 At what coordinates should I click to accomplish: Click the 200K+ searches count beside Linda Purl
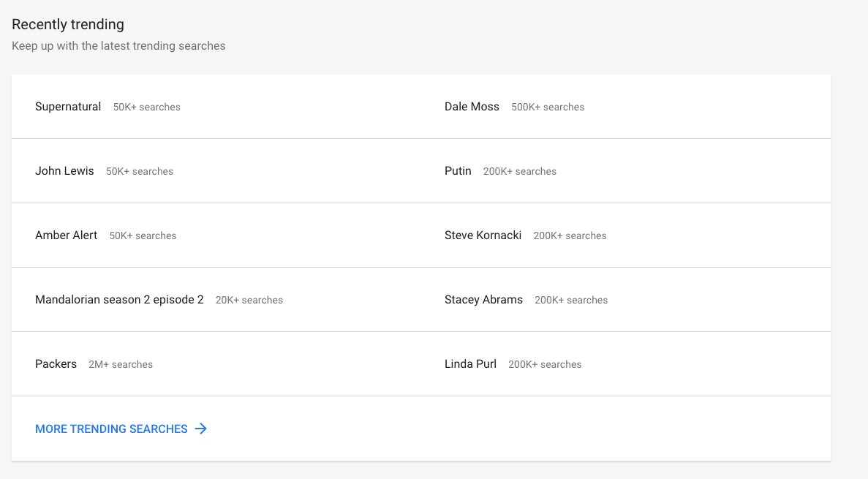[545, 364]
